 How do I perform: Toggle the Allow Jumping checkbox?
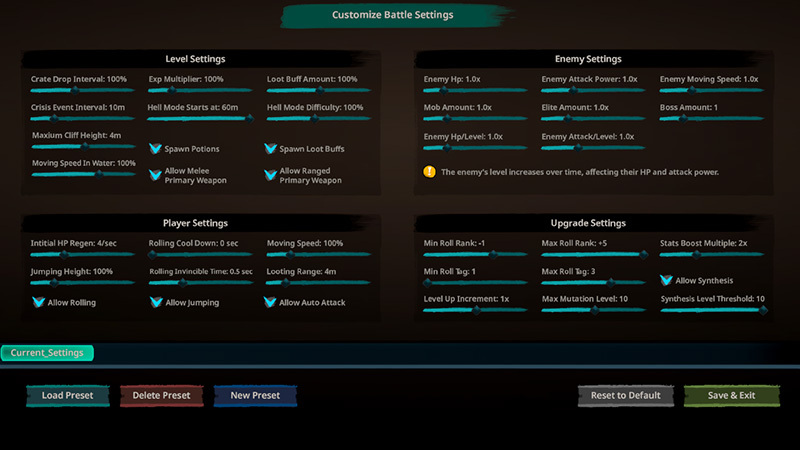(155, 302)
